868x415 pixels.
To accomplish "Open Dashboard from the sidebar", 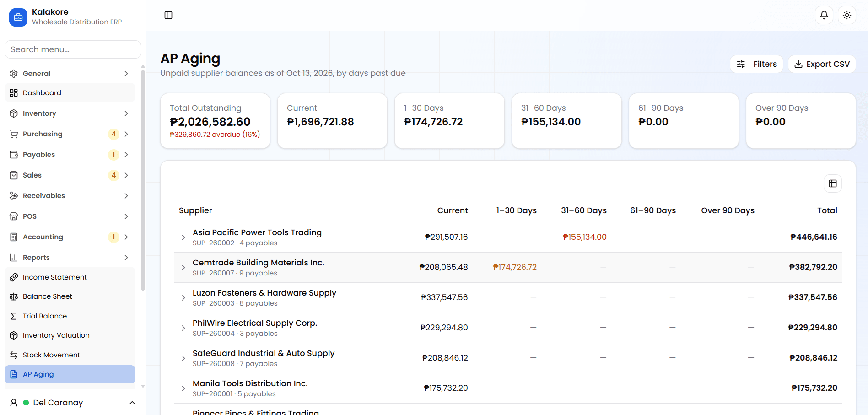I will pyautogui.click(x=70, y=93).
